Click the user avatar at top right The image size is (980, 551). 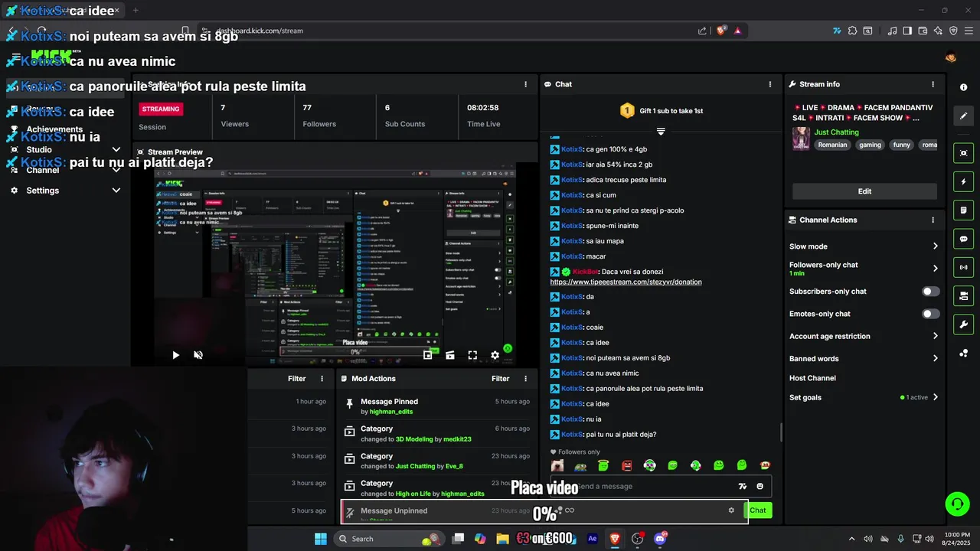(951, 57)
